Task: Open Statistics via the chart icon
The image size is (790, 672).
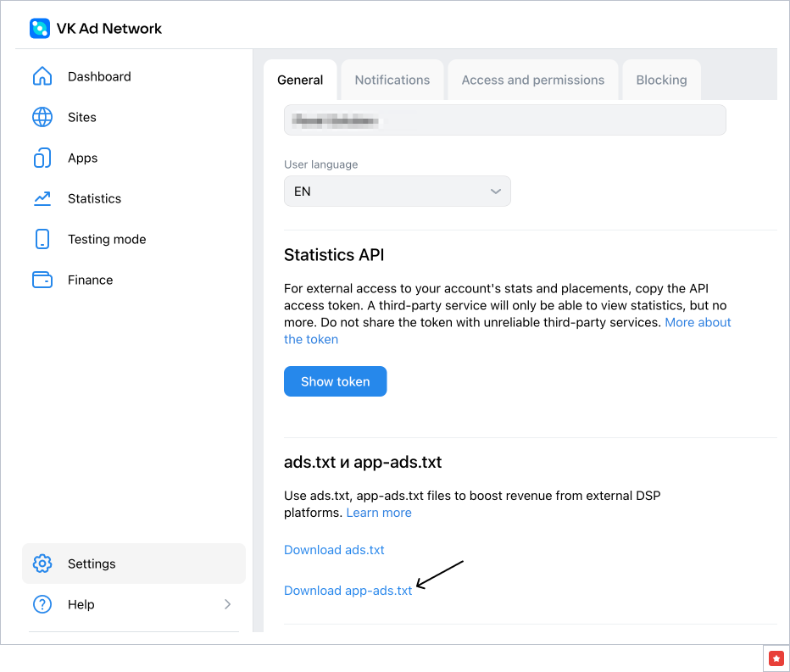Action: [42, 198]
